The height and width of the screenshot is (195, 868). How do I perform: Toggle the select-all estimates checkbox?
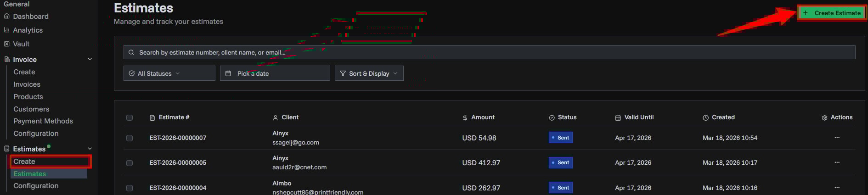(x=130, y=118)
